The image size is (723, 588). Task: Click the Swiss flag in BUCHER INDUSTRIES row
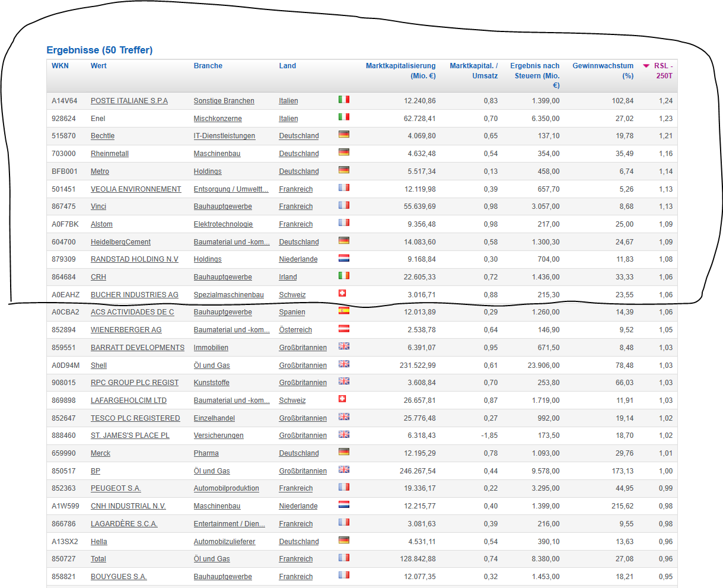coord(342,293)
